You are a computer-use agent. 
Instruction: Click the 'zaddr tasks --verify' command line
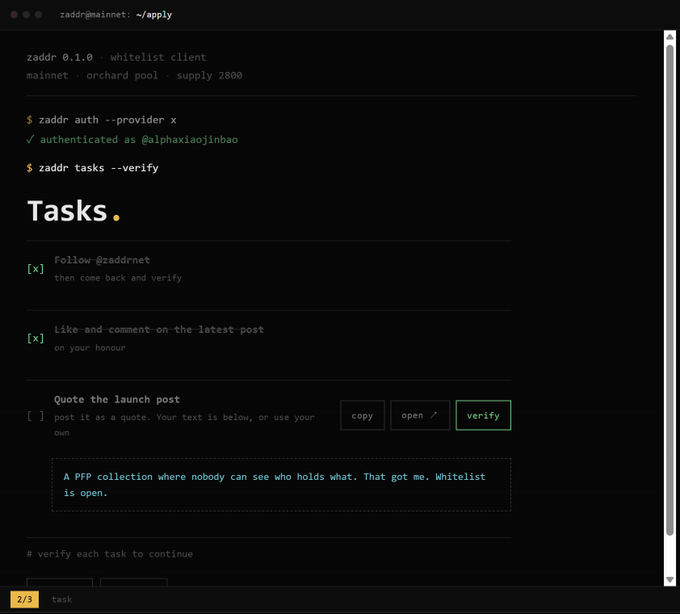pos(92,168)
